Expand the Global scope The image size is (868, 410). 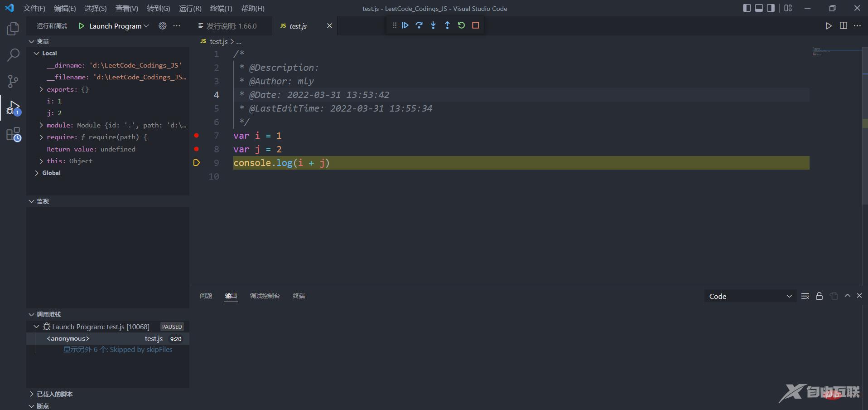(36, 173)
